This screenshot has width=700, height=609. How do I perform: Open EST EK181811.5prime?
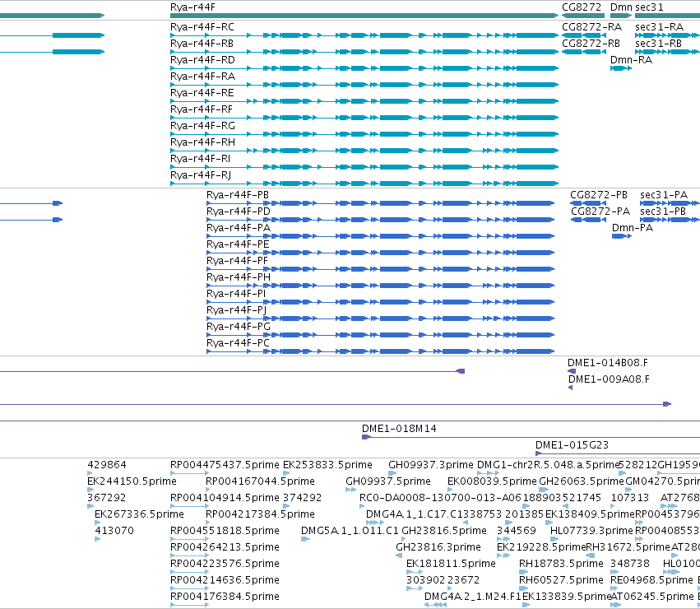coord(451,565)
